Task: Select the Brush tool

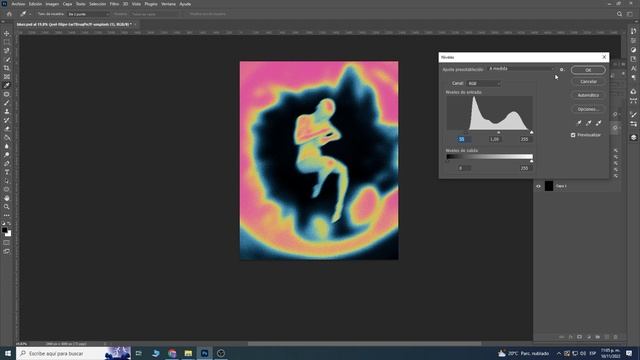Action: (x=7, y=102)
